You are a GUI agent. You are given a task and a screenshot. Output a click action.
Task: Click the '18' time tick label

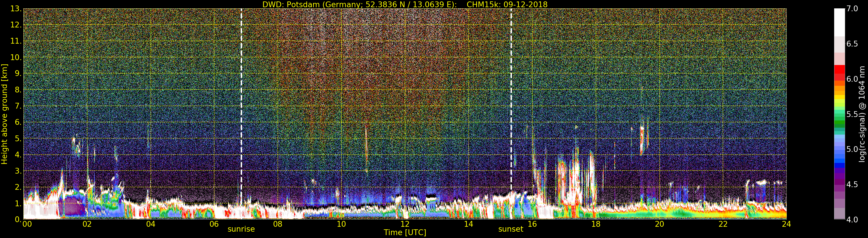pyautogui.click(x=596, y=224)
